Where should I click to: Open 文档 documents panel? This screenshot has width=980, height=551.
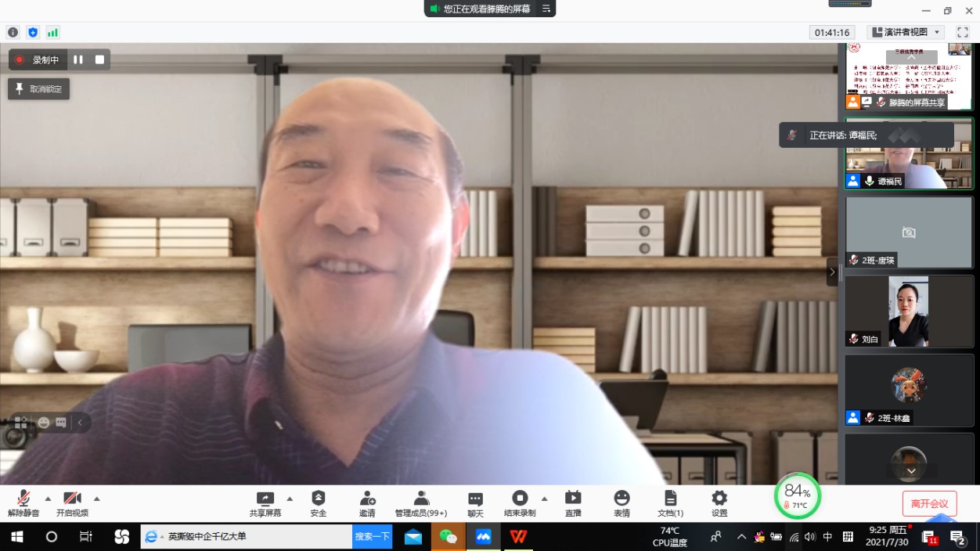click(670, 499)
